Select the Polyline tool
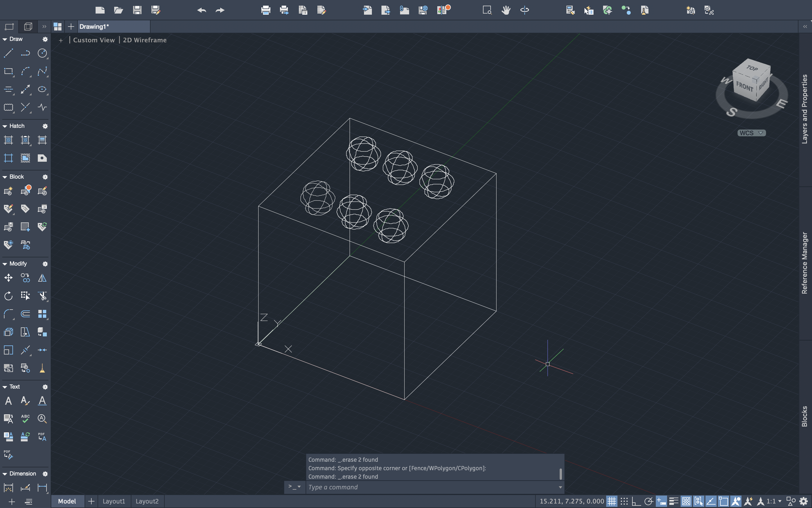This screenshot has width=812, height=508. (x=25, y=53)
